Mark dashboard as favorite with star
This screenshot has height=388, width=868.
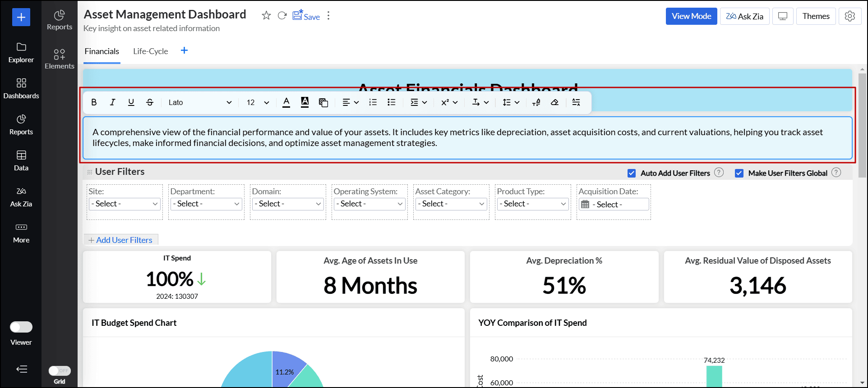[266, 16]
